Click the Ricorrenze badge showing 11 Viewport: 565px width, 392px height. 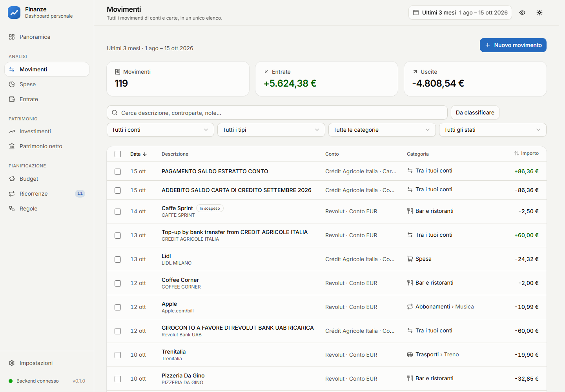click(80, 194)
